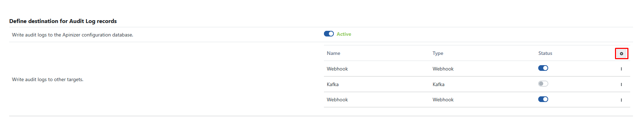Screen dimensions: 644x130
Task: Select the top Webhook name cell
Action: [x=337, y=69]
